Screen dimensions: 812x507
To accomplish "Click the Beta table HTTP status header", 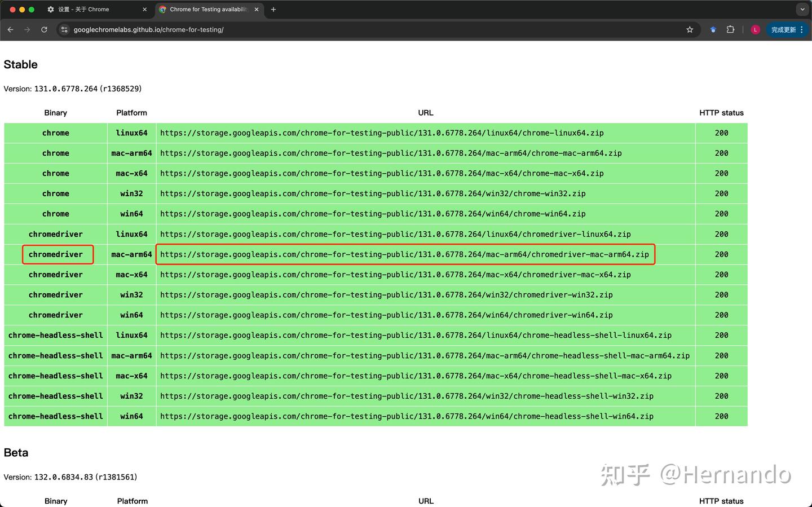I will point(721,501).
